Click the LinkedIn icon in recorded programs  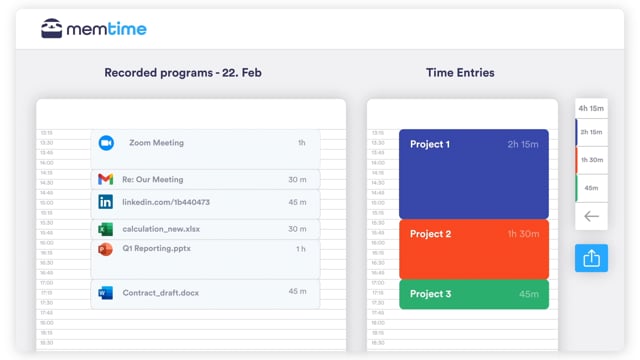[x=105, y=202]
